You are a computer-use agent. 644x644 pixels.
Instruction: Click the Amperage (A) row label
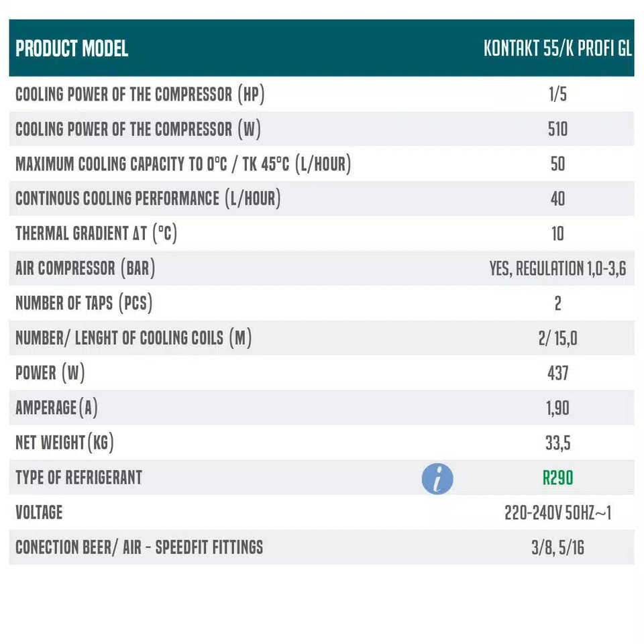pos(56,408)
